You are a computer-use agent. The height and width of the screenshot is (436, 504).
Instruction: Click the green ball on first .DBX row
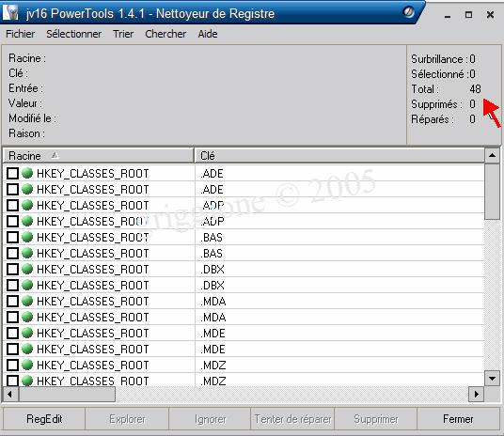point(27,269)
